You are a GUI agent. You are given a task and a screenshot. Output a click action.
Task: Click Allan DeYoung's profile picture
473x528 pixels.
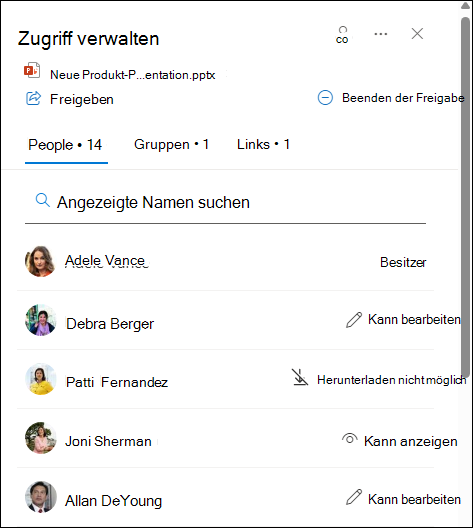click(40, 497)
